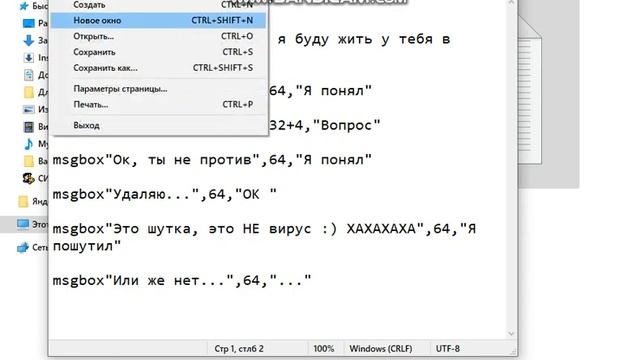Select the yellow folder under Documents icon

click(x=29, y=92)
